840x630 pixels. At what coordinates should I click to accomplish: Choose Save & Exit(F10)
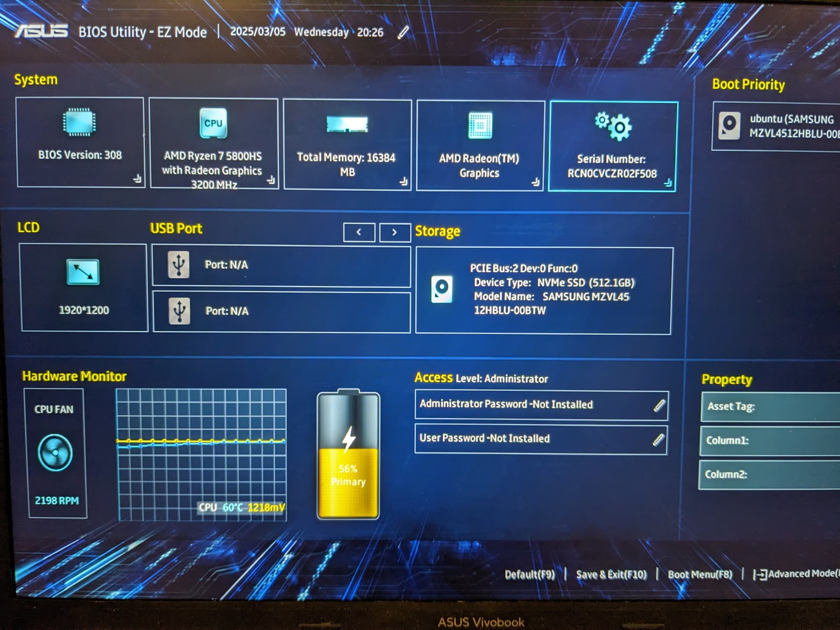611,574
